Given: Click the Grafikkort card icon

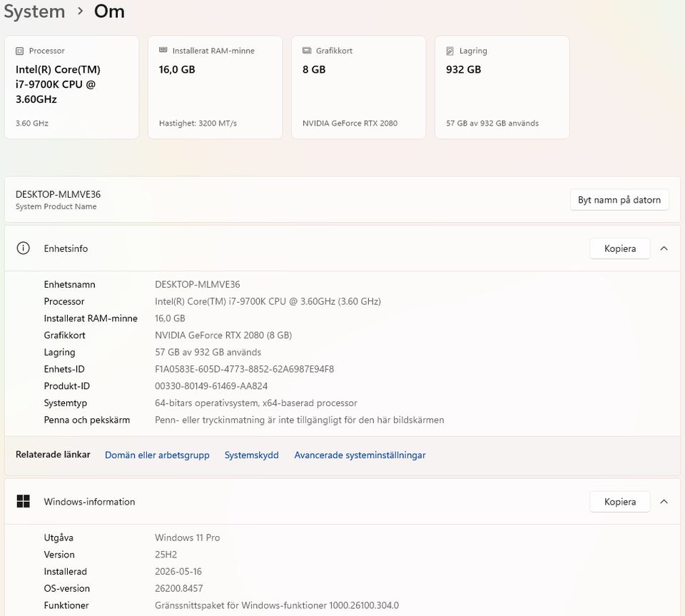Looking at the screenshot, I should [307, 51].
